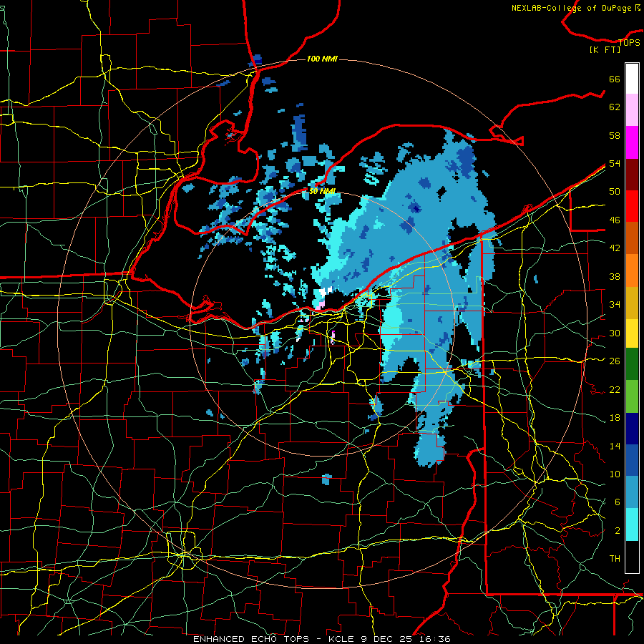The width and height of the screenshot is (644, 644).
Task: Click the light green legend swatch
Action: point(632,396)
